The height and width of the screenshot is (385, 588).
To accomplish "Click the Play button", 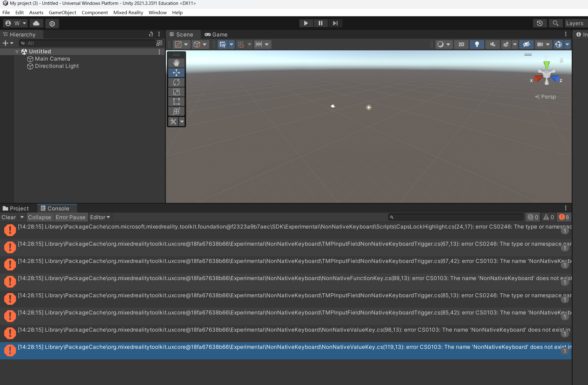I will tap(306, 23).
